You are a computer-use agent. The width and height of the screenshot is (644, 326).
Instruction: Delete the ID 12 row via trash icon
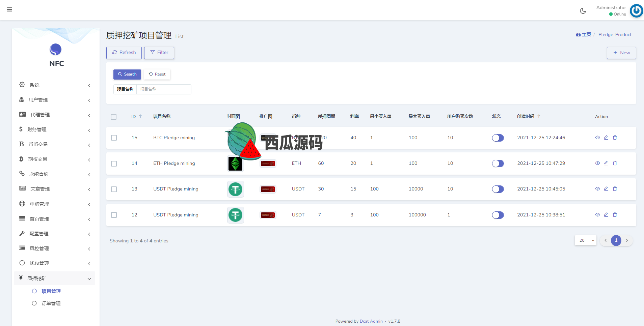coord(615,215)
